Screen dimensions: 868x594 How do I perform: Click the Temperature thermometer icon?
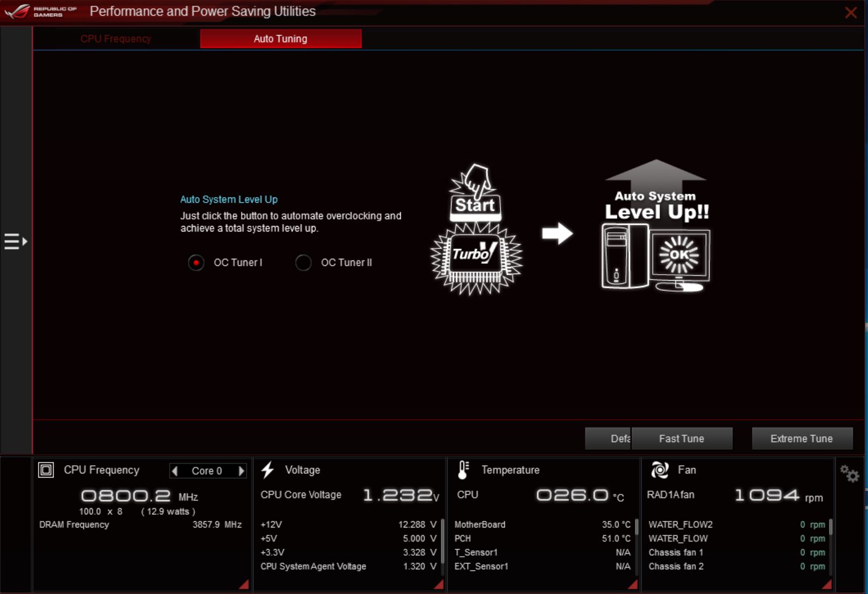click(463, 470)
